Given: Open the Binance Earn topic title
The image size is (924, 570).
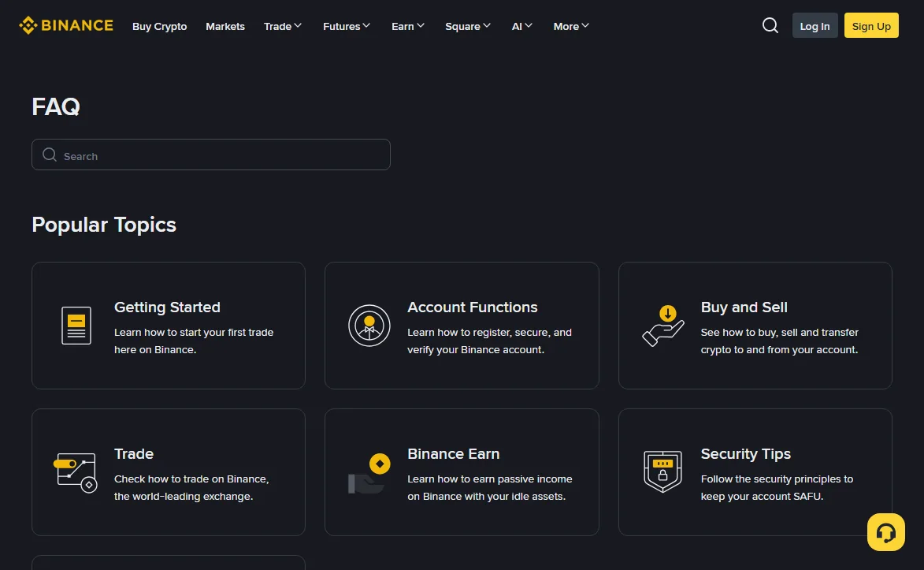Looking at the screenshot, I should pos(454,454).
